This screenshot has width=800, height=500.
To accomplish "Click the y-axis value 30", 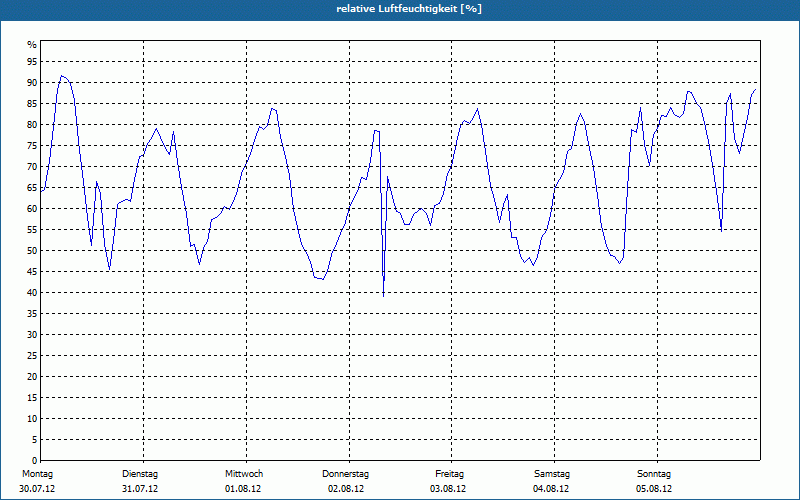I will click(x=32, y=335).
